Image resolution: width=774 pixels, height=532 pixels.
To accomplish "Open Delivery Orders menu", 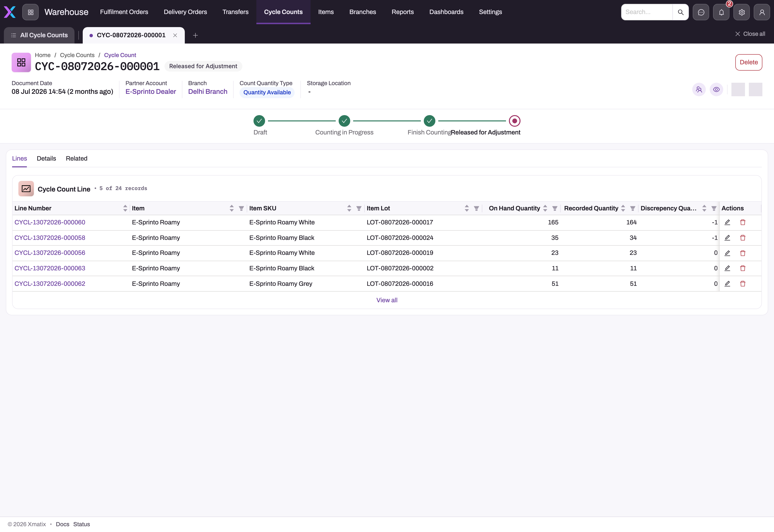I will (x=185, y=12).
